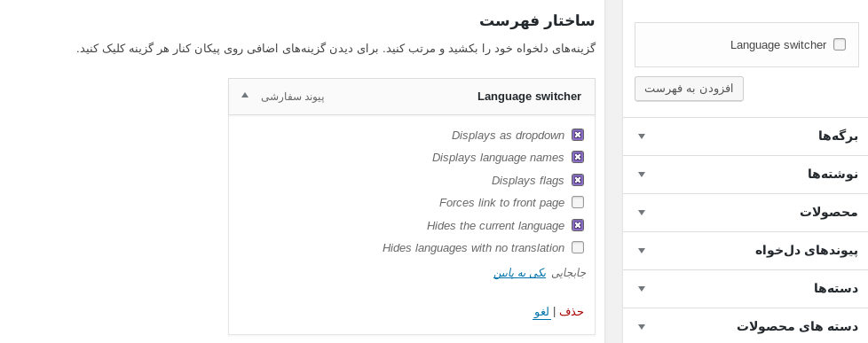Uncheck Hides the current language
The image size is (868, 343).
tap(578, 225)
